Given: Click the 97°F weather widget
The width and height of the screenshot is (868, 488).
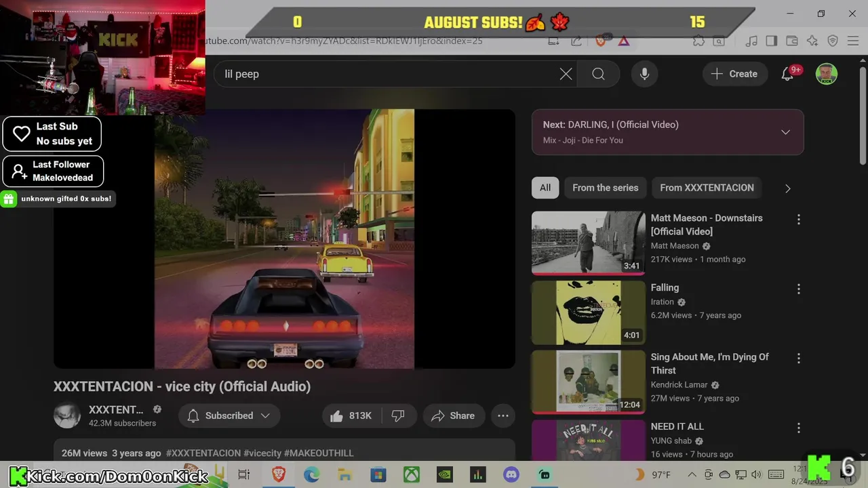Looking at the screenshot, I should (x=654, y=474).
